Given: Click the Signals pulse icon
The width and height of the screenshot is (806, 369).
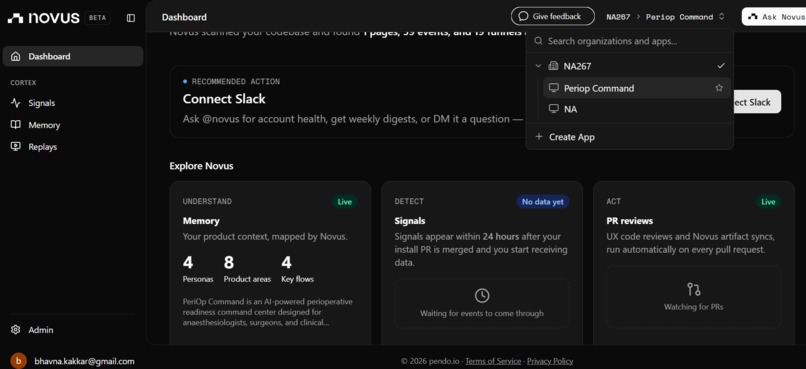Looking at the screenshot, I should pyautogui.click(x=16, y=103).
